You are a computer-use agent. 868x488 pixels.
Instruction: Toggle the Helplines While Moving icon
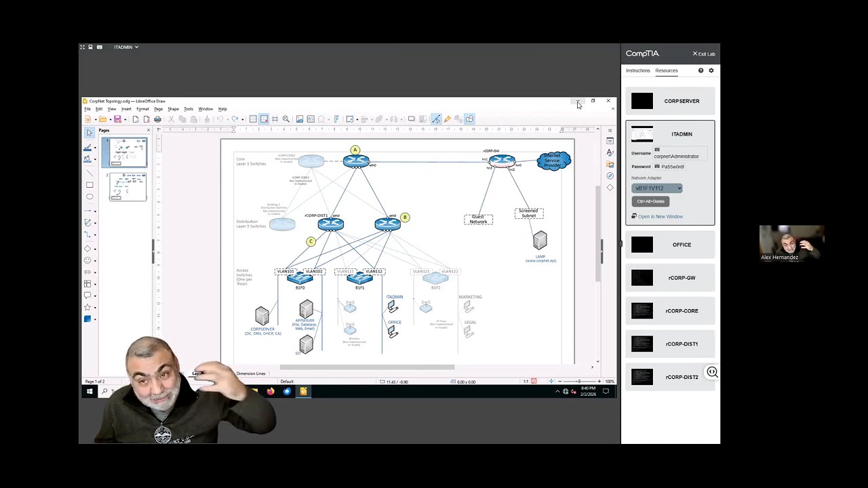pos(275,119)
